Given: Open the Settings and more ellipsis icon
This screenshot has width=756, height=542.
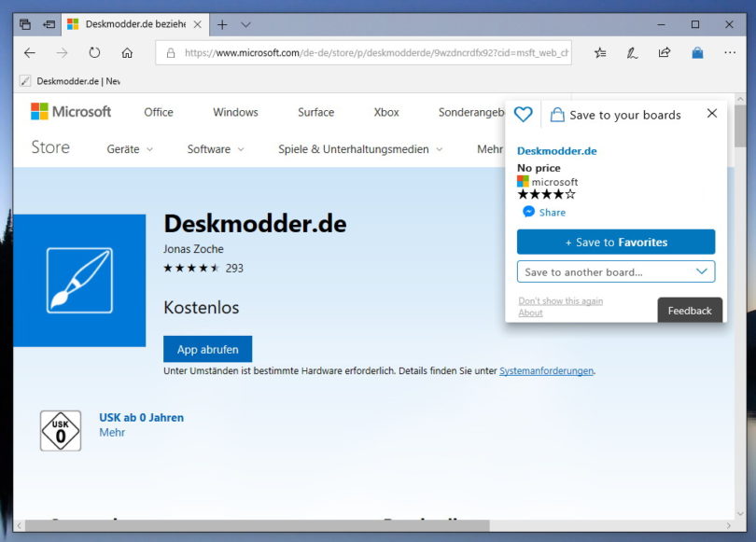Looking at the screenshot, I should 731,54.
